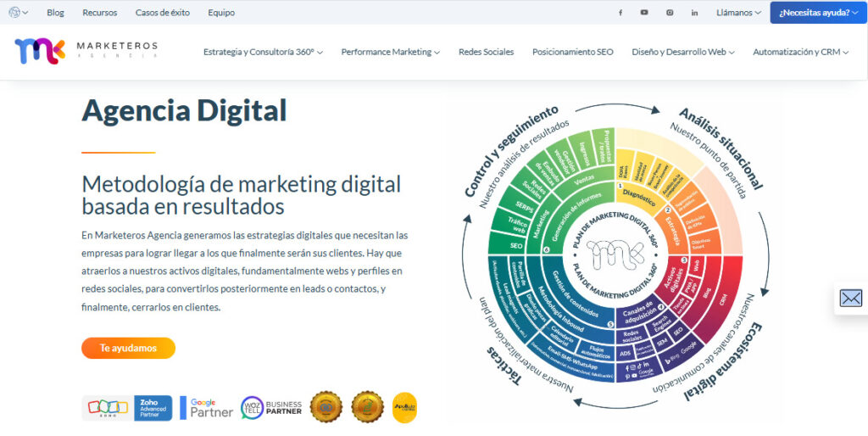Screen dimensions: 868x436
Task: Go to Casos de éxito
Action: 163,12
